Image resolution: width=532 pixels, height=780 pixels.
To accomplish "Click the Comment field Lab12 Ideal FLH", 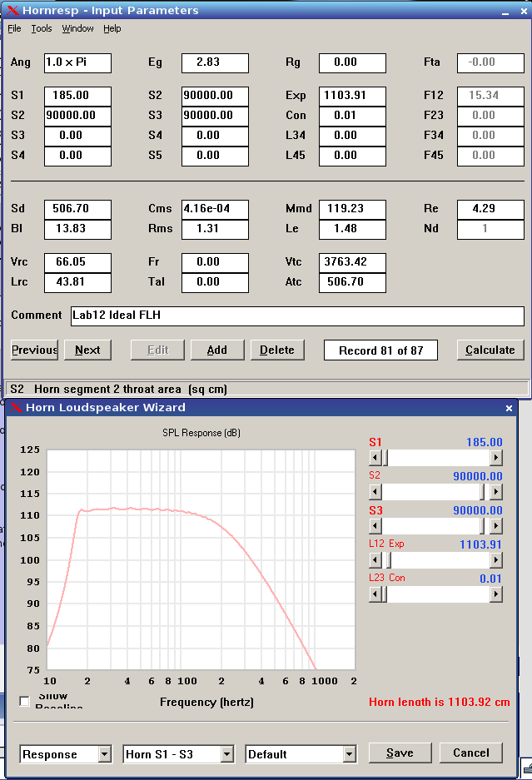I will tap(297, 315).
